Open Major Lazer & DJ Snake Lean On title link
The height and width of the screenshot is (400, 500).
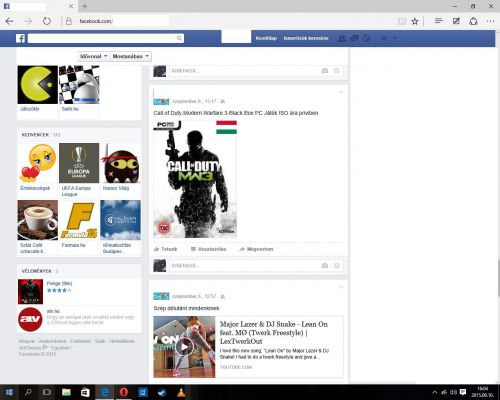(x=274, y=332)
